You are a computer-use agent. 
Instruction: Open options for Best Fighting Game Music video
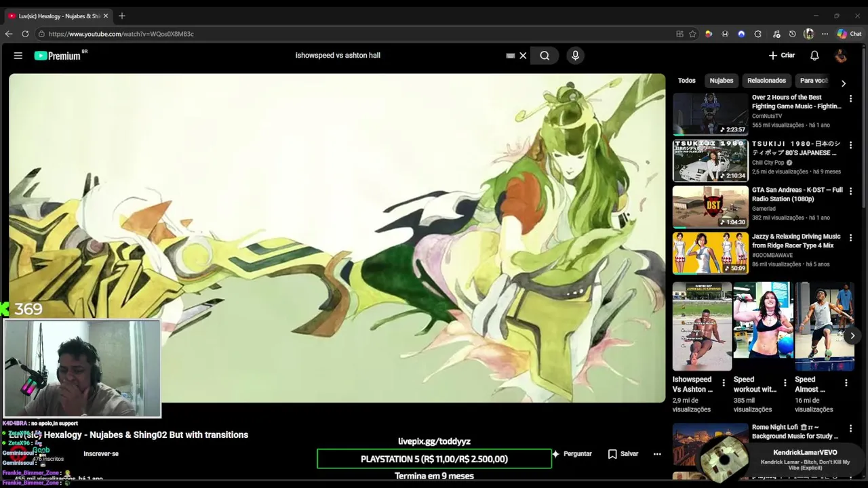(850, 98)
